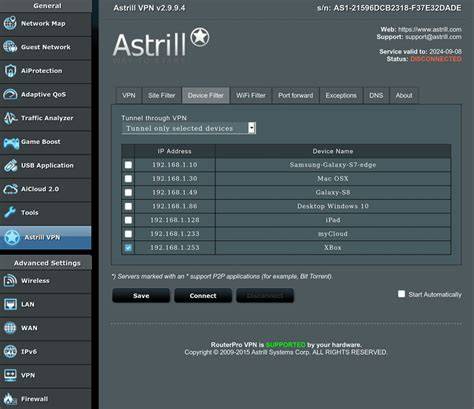Check the Start Automatically box

(x=401, y=294)
